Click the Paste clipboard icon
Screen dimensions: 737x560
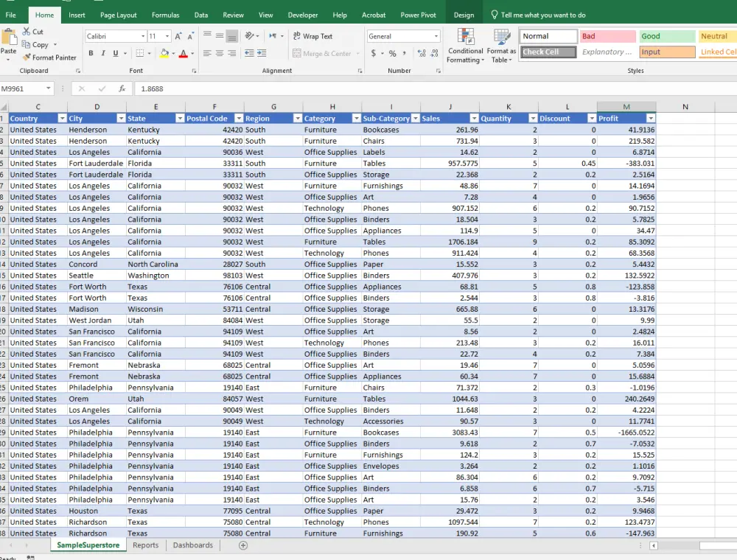(8, 37)
